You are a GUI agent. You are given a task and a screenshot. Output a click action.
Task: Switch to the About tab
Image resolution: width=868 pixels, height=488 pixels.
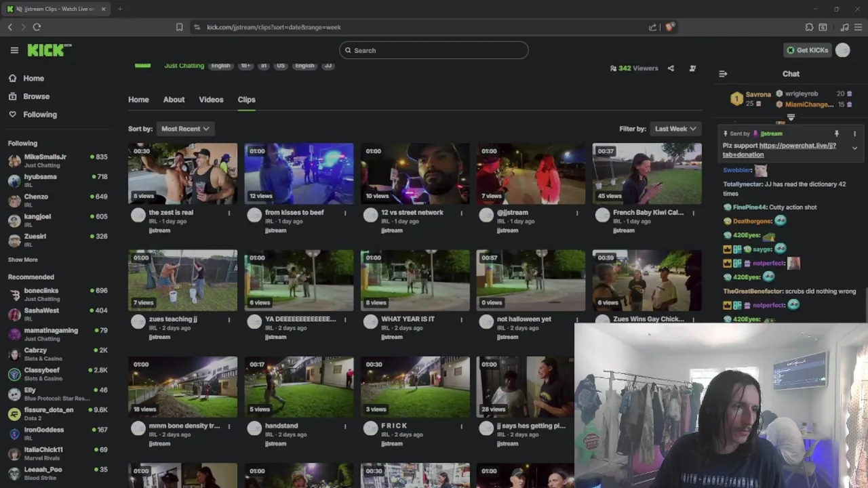(174, 100)
